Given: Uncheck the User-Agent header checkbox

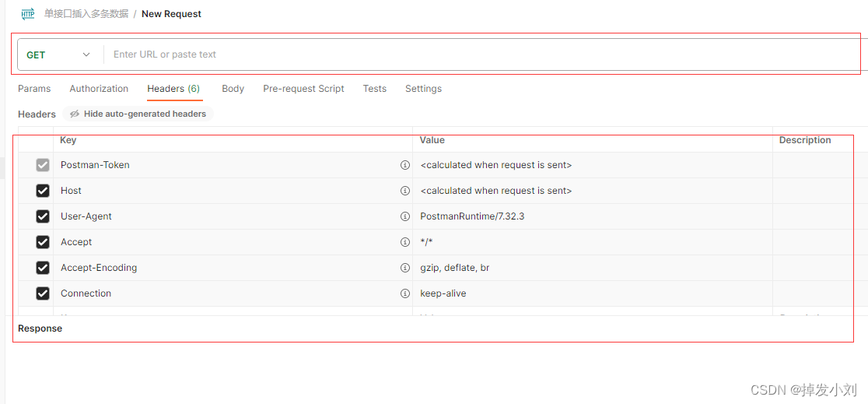Looking at the screenshot, I should tap(43, 216).
